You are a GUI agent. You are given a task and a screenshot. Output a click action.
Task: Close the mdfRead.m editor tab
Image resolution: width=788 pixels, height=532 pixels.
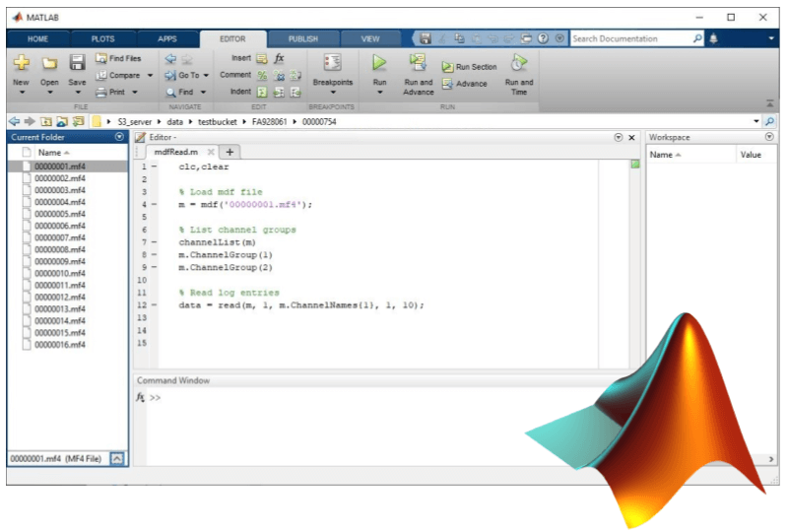pos(211,152)
